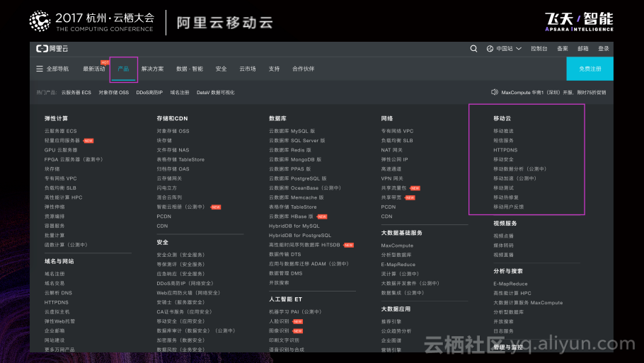The image size is (644, 363).
Task: Open 移动推送 under 移动云
Action: tap(503, 131)
